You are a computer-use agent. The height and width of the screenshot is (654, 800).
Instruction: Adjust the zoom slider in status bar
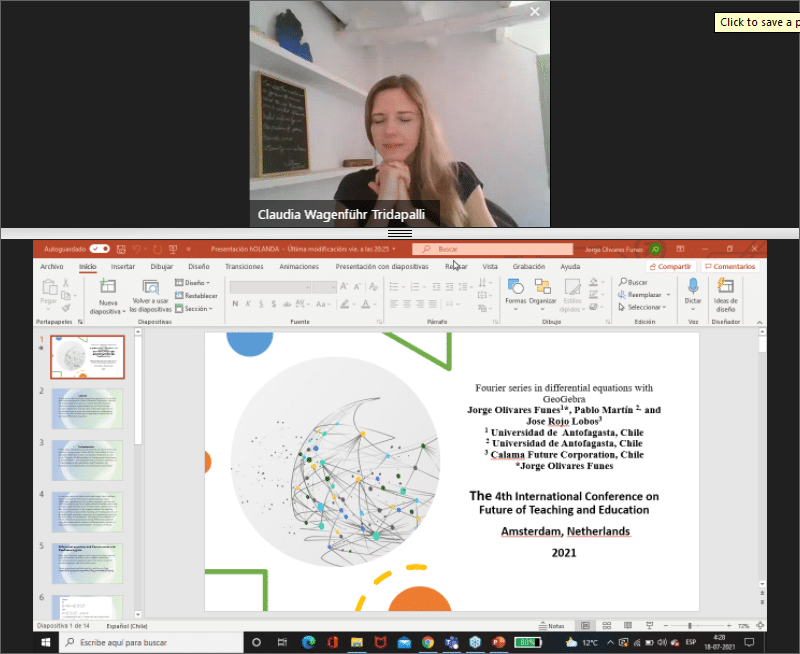click(x=708, y=626)
